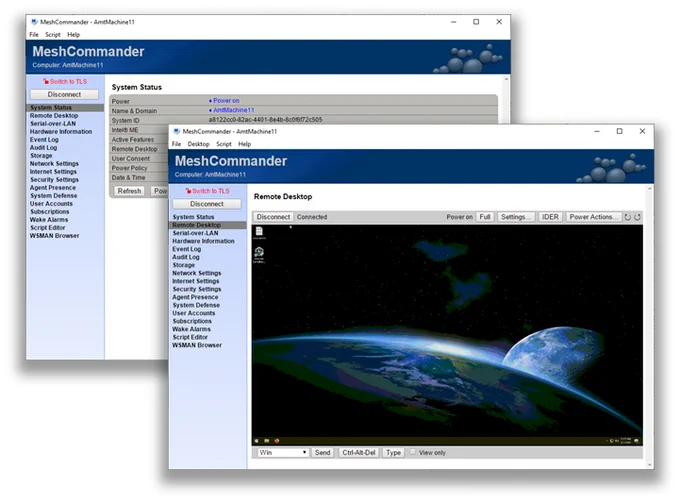Click Disconnect in remote desktop toolbar
This screenshot has width=680, height=502.
point(273,217)
